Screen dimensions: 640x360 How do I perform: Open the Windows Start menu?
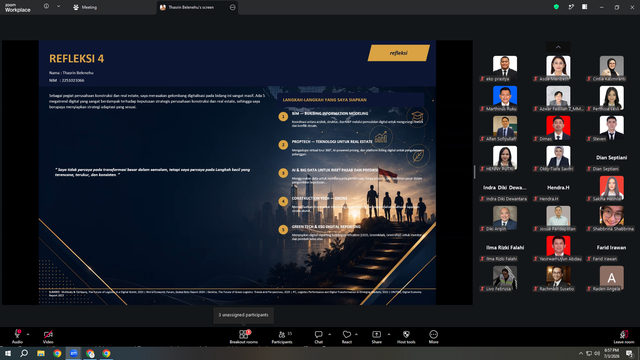(8, 353)
